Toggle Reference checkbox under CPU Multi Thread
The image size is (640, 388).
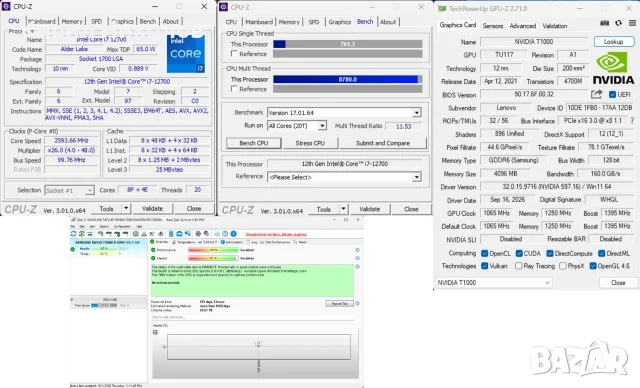click(x=234, y=89)
